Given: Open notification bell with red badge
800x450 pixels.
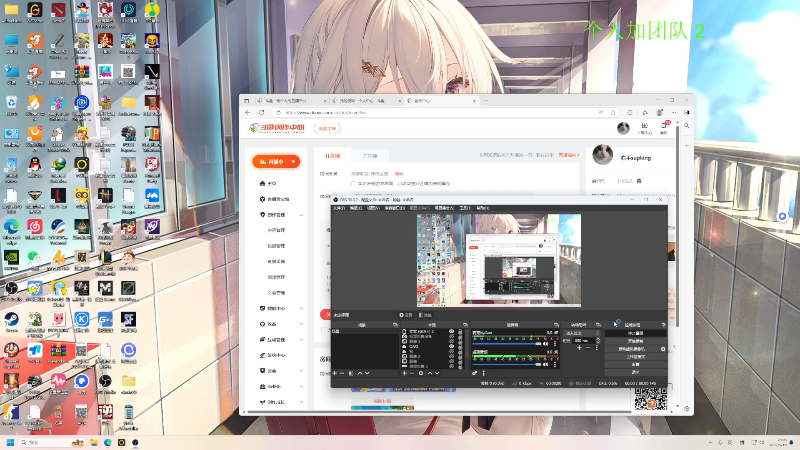Looking at the screenshot, I should point(664,126).
